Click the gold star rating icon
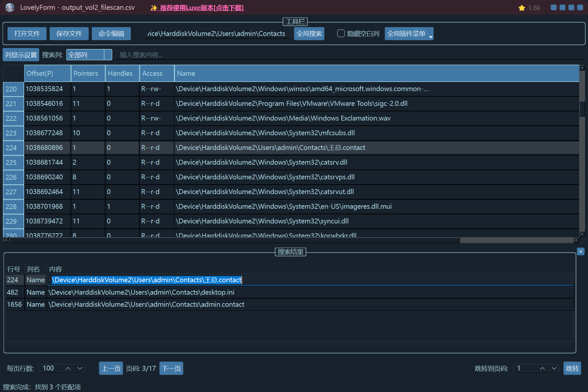 coord(522,8)
